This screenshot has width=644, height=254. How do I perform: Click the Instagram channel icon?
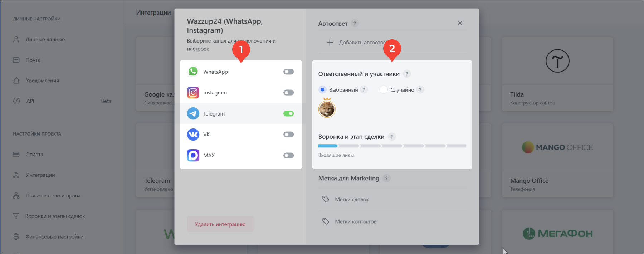click(193, 93)
